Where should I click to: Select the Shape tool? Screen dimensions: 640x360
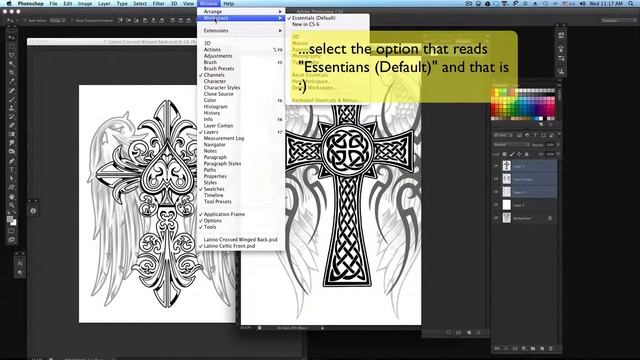coord(12,187)
